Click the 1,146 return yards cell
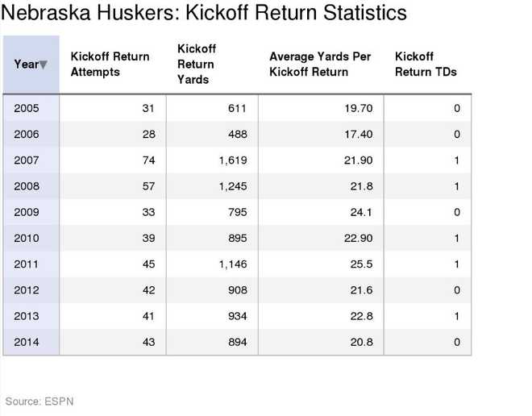Image resolution: width=532 pixels, height=416 pixels. point(232,264)
